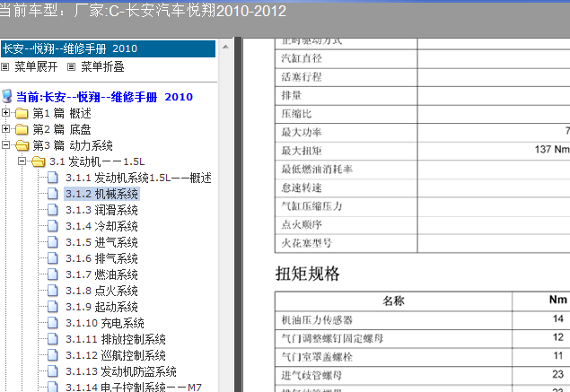Click the icon beside 菜单折叠

point(71,67)
